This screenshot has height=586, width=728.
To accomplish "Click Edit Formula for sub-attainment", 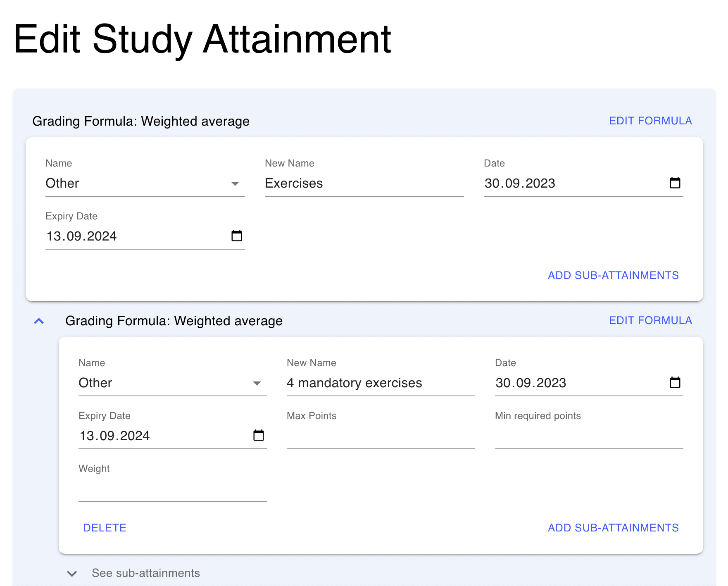I will pyautogui.click(x=650, y=320).
